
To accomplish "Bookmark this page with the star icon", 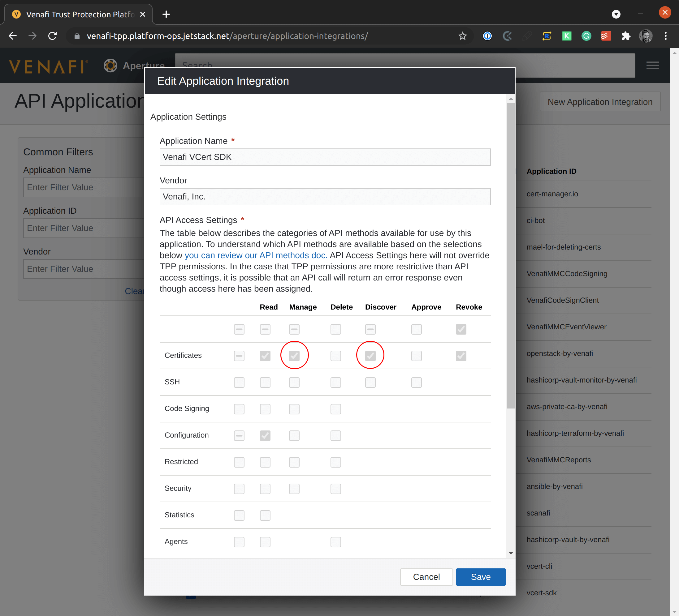I will tap(462, 36).
